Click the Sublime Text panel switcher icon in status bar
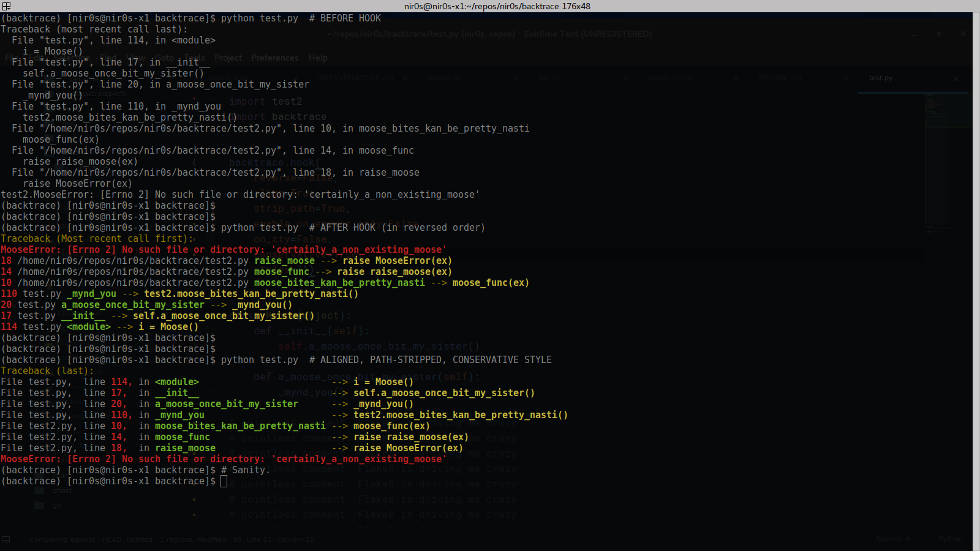Image resolution: width=980 pixels, height=551 pixels. click(6, 539)
